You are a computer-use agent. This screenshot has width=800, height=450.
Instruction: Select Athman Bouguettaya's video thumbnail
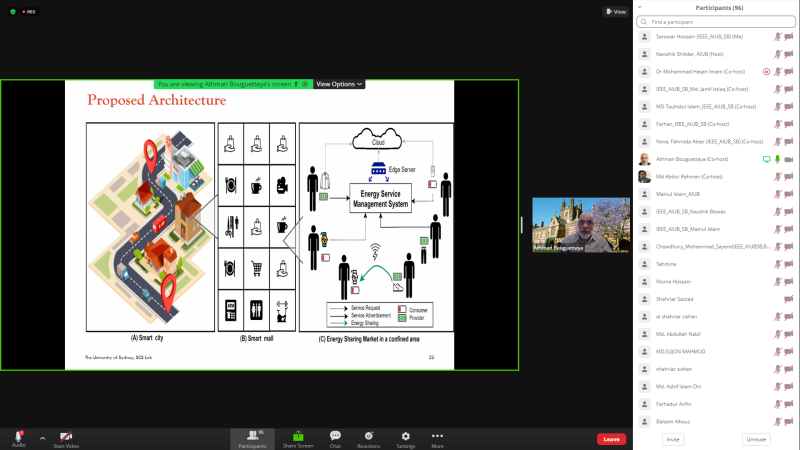click(580, 224)
